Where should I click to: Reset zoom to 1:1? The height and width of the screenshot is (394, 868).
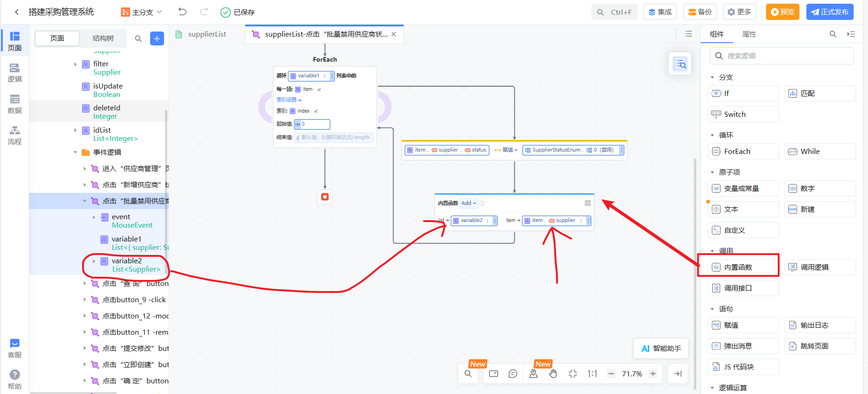592,374
